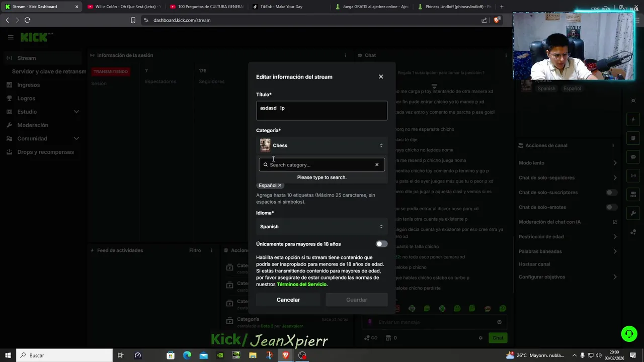This screenshot has height=362, width=644.
Task: Click the Cancelar button
Action: point(288,300)
